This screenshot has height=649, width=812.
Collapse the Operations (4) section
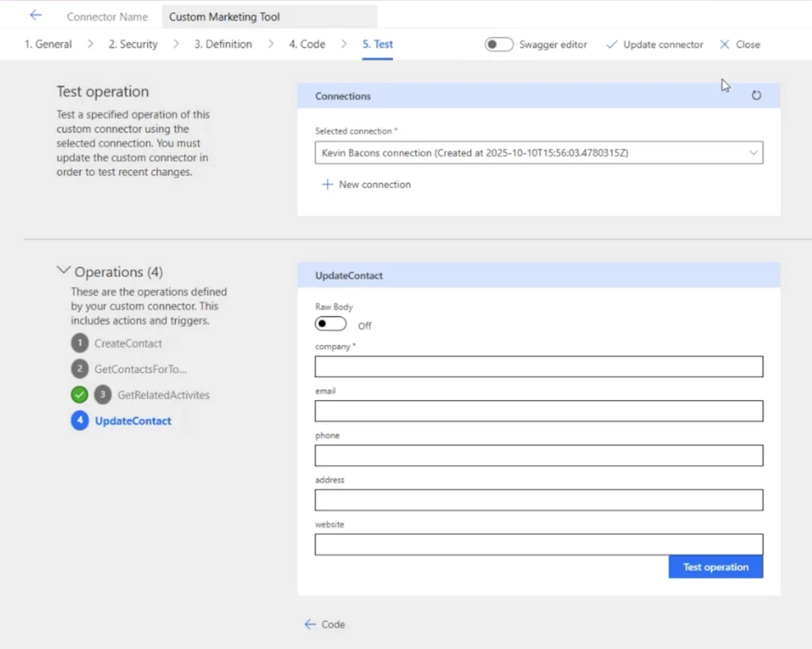(63, 270)
